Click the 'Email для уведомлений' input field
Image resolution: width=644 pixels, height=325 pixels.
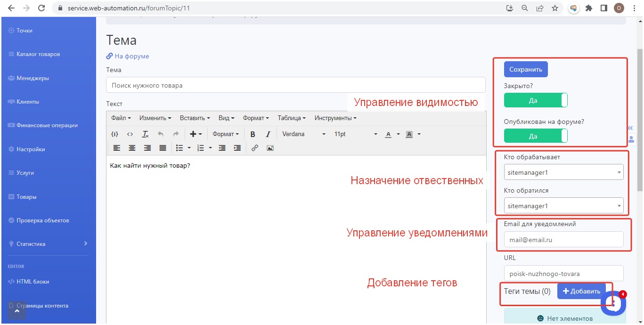563,240
